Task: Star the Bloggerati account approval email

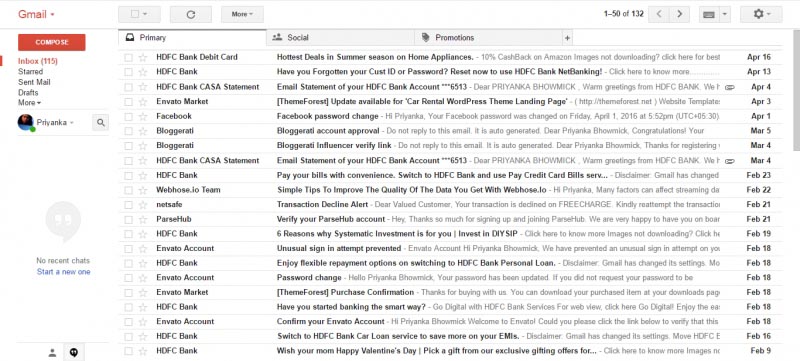Action: 143,131
